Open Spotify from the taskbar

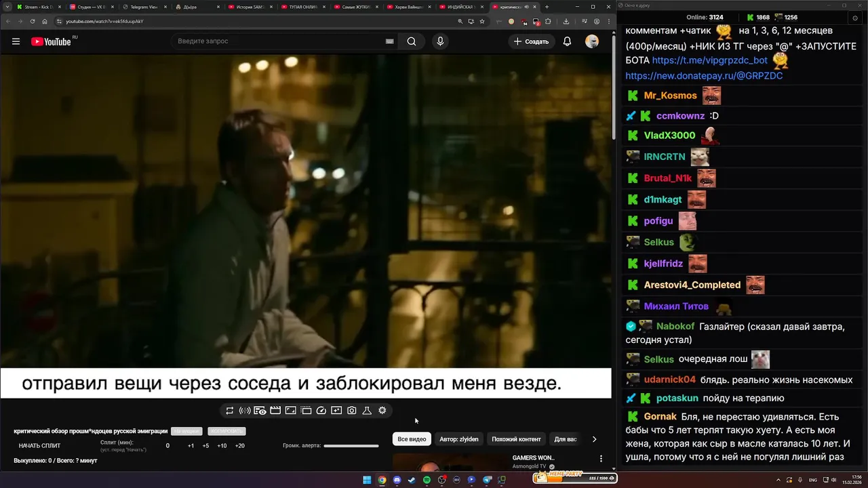click(x=427, y=480)
